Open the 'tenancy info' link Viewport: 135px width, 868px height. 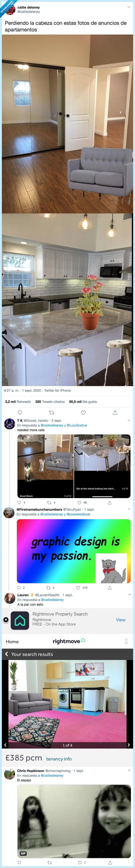(x=59, y=759)
